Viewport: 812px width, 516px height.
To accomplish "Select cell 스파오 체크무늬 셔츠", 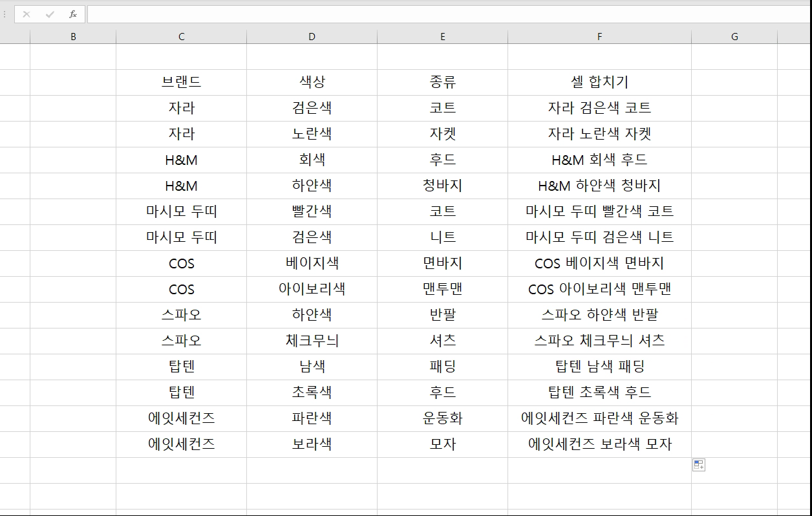I will point(599,341).
